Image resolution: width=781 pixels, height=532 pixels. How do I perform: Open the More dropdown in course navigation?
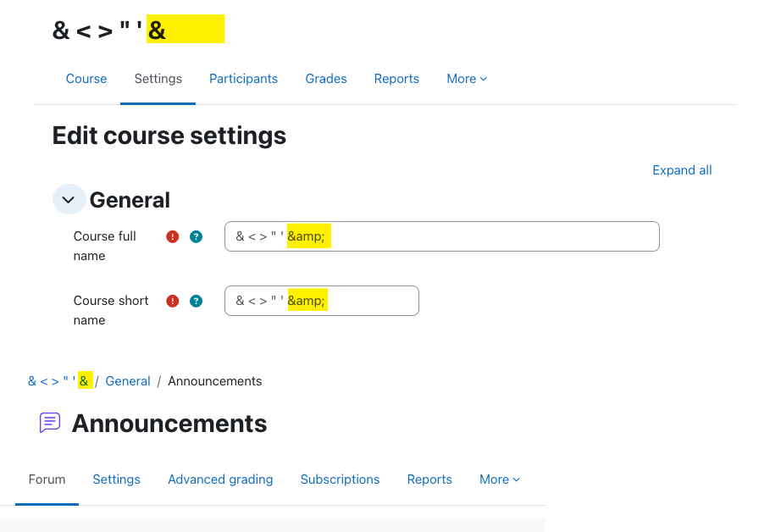click(467, 79)
